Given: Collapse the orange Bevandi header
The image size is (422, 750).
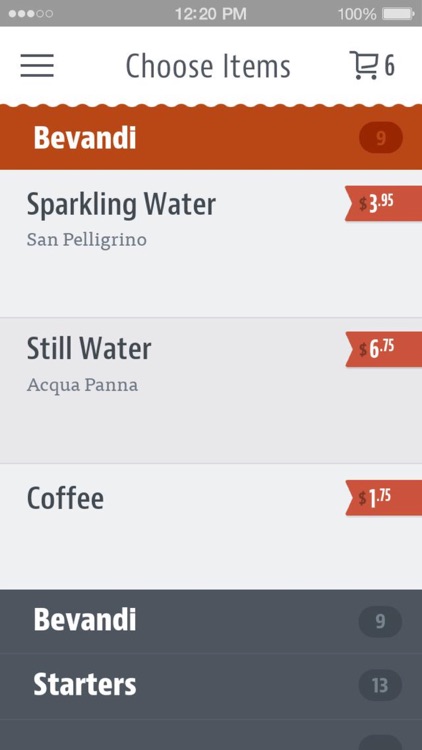Looking at the screenshot, I should coord(211,138).
